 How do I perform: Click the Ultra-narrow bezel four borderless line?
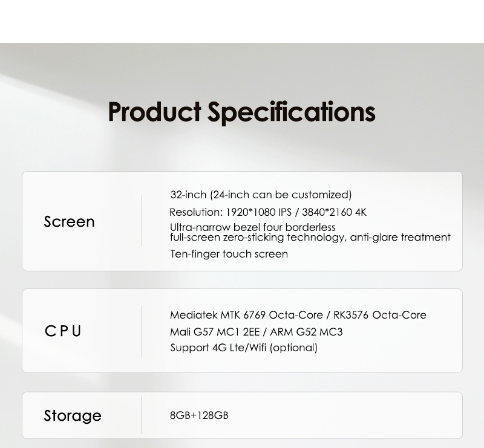click(x=252, y=227)
